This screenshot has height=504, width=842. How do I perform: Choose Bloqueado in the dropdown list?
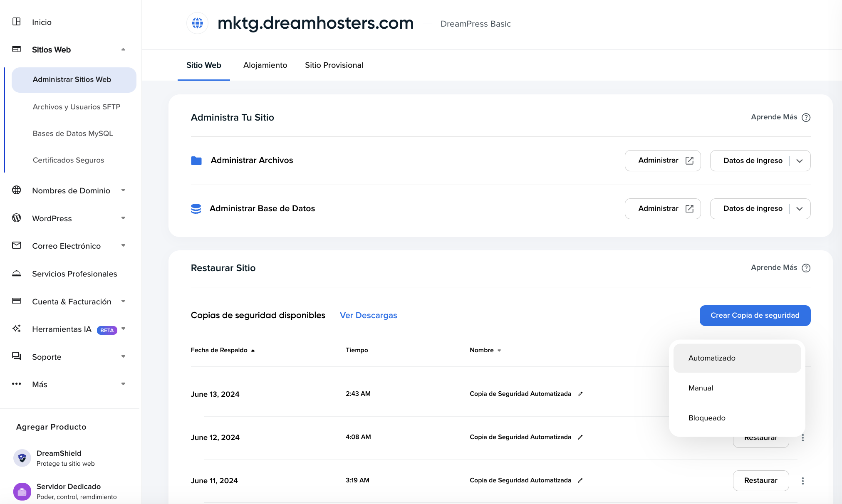[x=707, y=418]
